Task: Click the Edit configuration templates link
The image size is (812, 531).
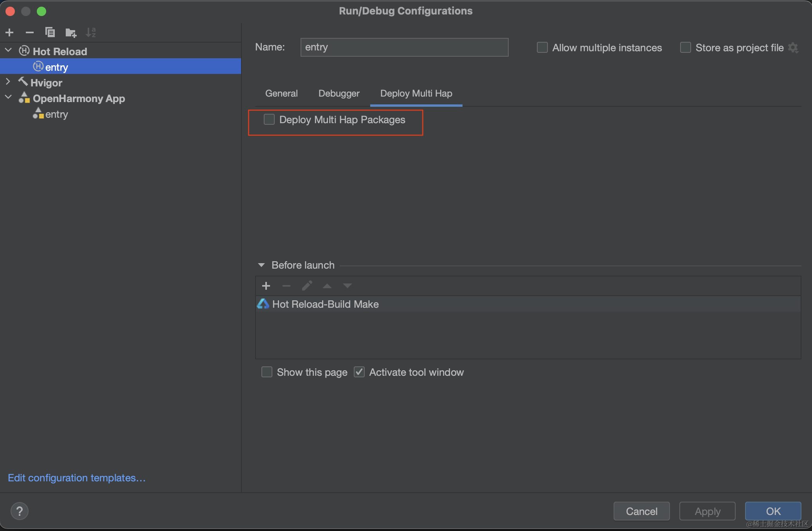Action: click(x=77, y=477)
